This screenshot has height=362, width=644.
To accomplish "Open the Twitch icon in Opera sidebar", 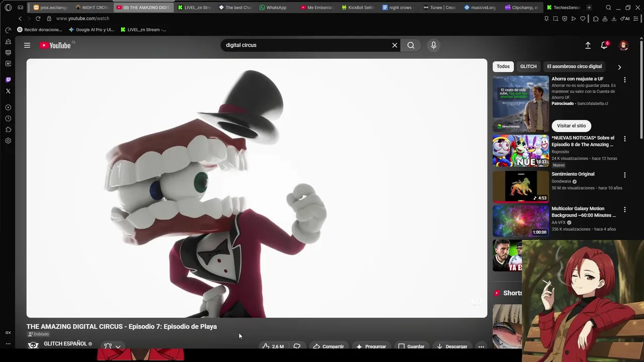I will (x=8, y=80).
